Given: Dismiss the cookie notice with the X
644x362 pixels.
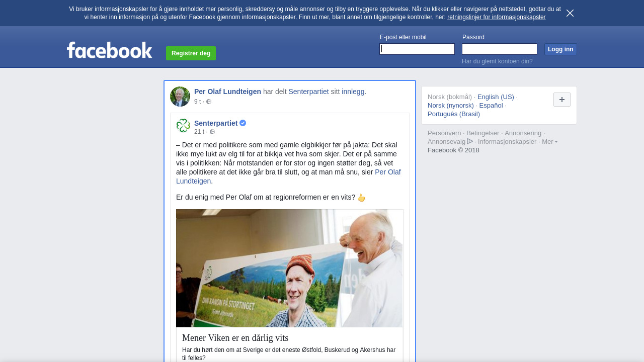Looking at the screenshot, I should coord(570,13).
